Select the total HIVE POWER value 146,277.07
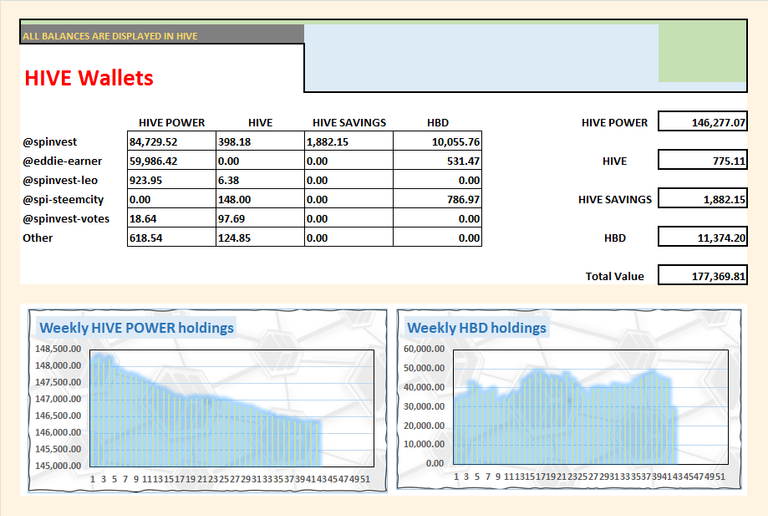This screenshot has width=768, height=516. (702, 121)
